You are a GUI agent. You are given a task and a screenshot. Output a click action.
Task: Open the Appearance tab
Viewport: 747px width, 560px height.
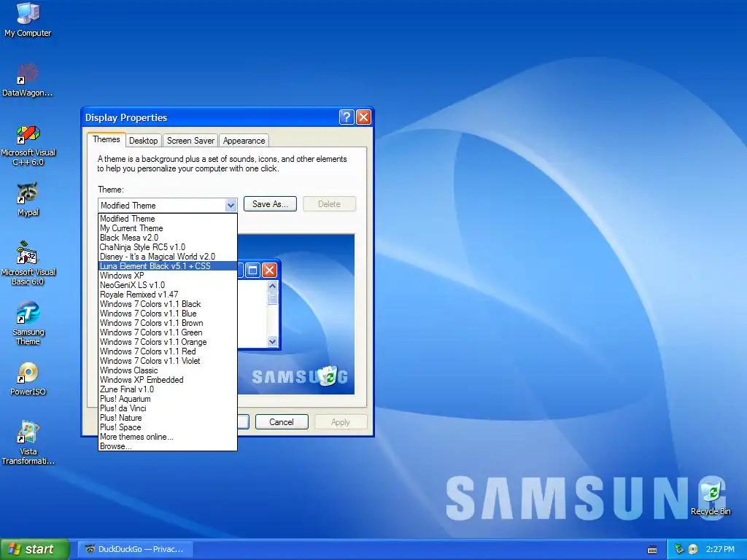(244, 141)
